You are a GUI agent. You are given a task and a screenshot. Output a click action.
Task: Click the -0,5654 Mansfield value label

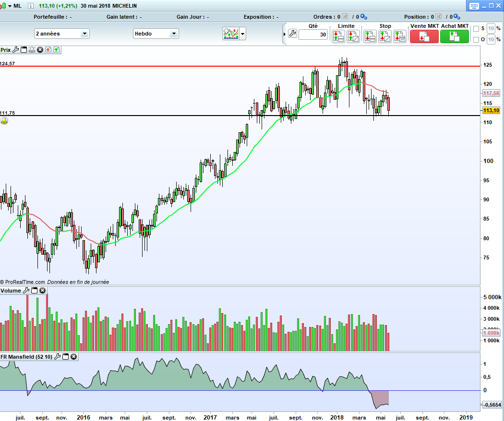point(492,405)
